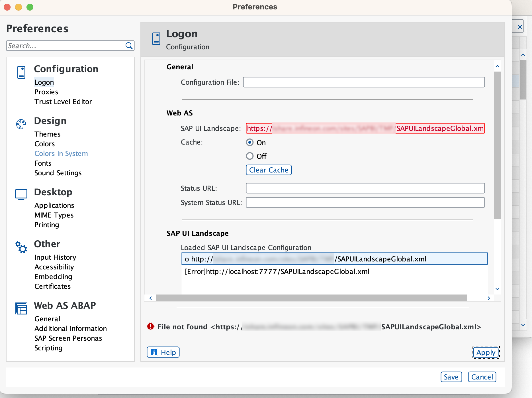The width and height of the screenshot is (532, 398).
Task: Click the background window's scroll up arrow
Action: tap(523, 55)
